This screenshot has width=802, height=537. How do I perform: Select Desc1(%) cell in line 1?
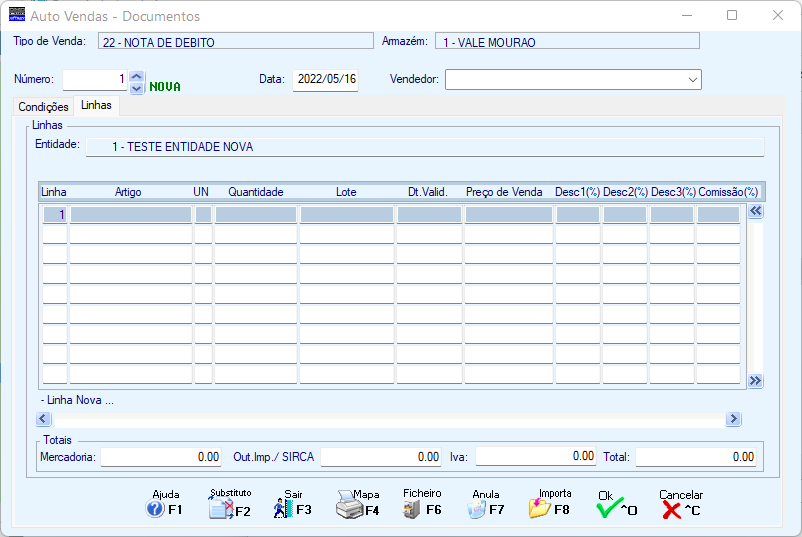tap(578, 215)
